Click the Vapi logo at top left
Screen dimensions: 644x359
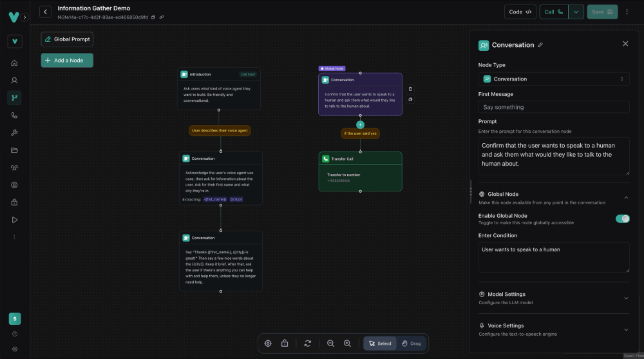tap(14, 17)
